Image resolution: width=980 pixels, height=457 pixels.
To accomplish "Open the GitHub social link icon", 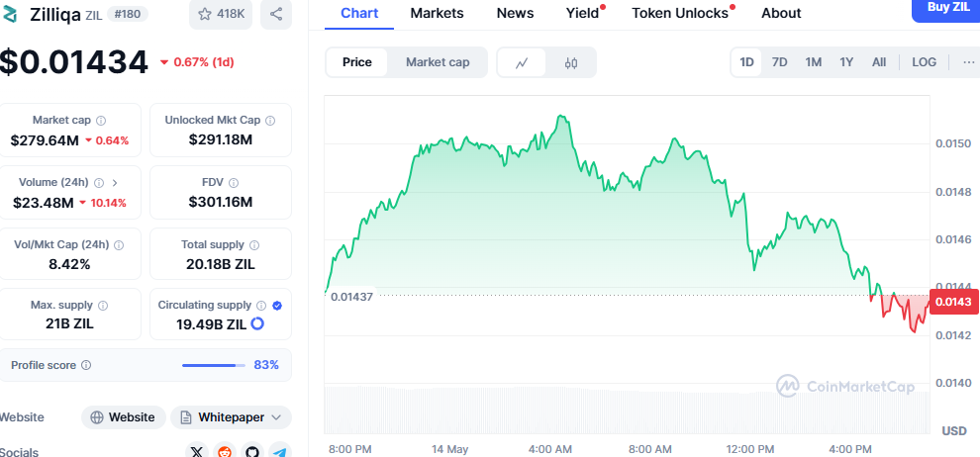I will pyautogui.click(x=252, y=452).
